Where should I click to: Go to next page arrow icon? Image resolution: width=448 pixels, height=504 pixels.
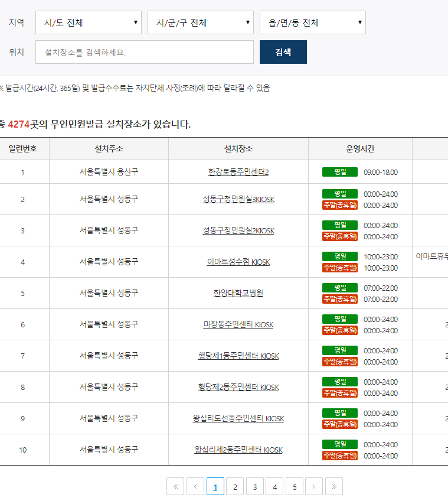(314, 486)
